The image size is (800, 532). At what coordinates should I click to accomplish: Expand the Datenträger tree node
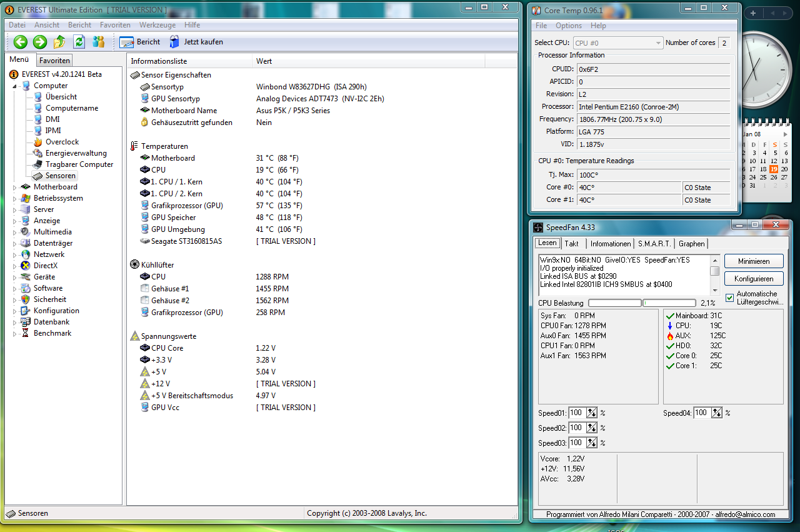pyautogui.click(x=15, y=243)
